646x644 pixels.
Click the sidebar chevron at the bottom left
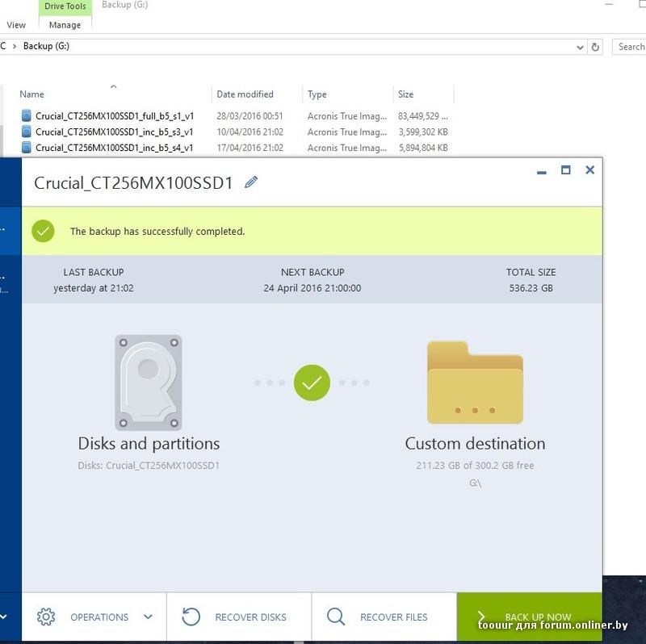click(3, 617)
